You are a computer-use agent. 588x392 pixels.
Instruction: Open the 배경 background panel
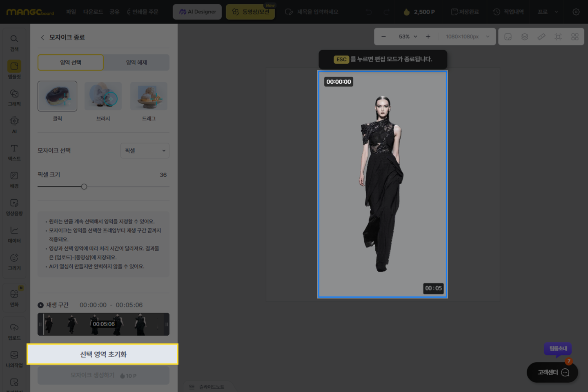click(x=14, y=180)
